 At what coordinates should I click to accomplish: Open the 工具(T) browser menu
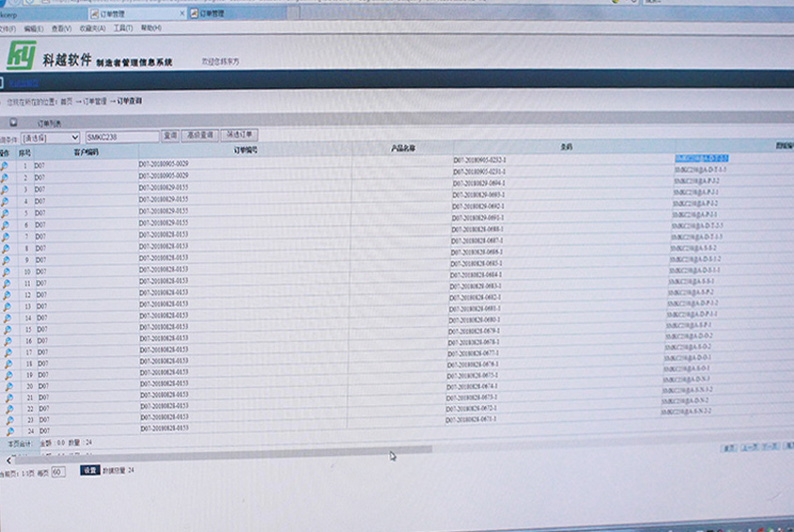(123, 28)
